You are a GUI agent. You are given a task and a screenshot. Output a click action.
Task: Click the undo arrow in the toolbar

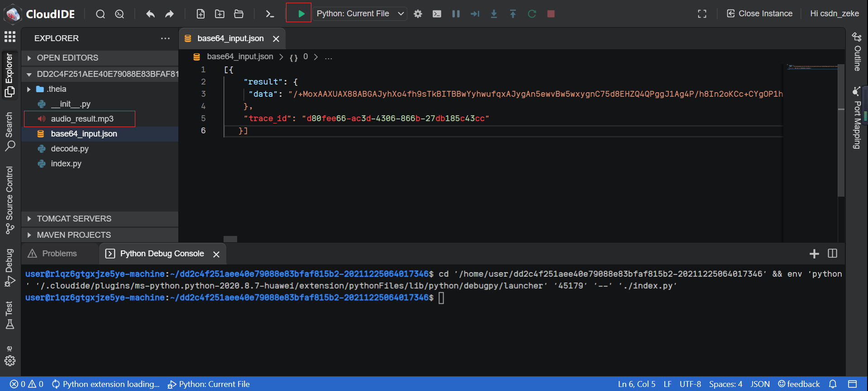tap(150, 14)
